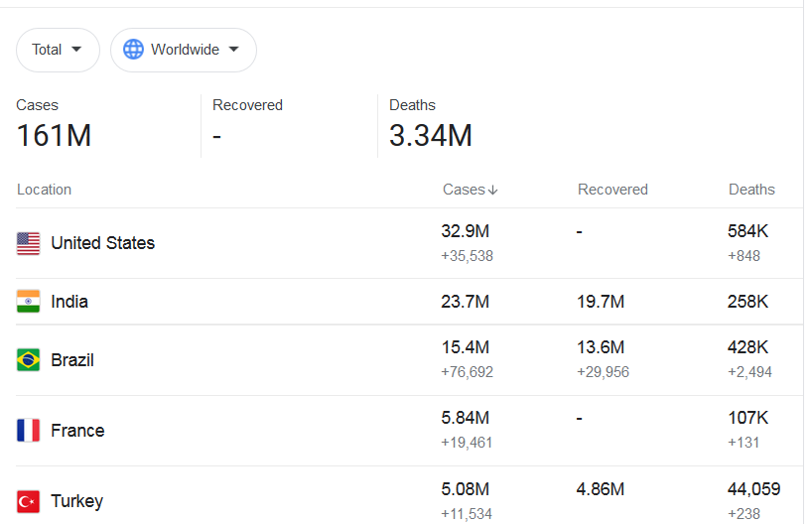Click the +238 new deaths figure
The image size is (812, 524).
click(x=744, y=514)
